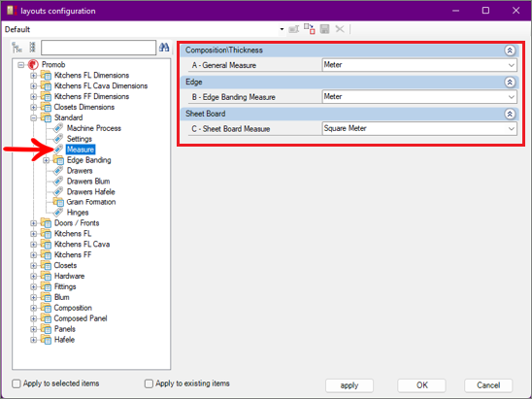Click the tree search input field
Image resolution: width=532 pixels, height=399 pixels.
coord(98,48)
